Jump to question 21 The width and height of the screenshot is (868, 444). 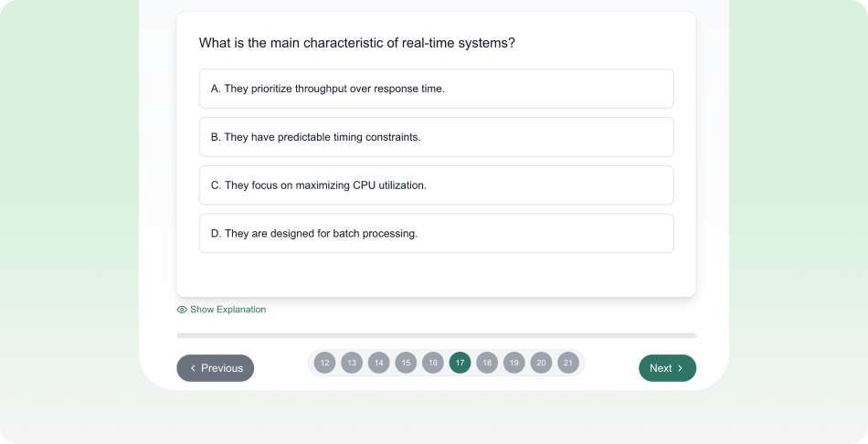(x=568, y=363)
